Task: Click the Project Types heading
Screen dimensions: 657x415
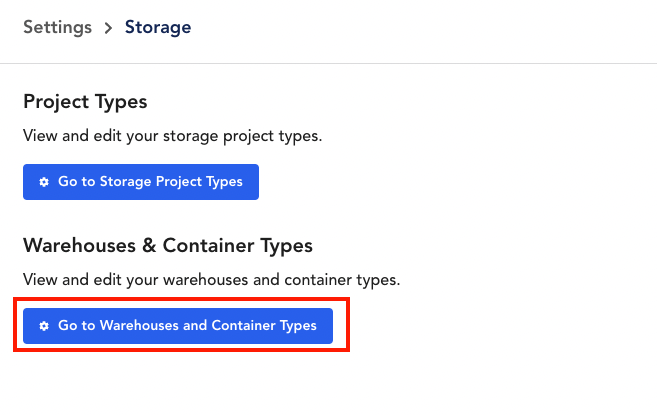Action: click(x=85, y=102)
